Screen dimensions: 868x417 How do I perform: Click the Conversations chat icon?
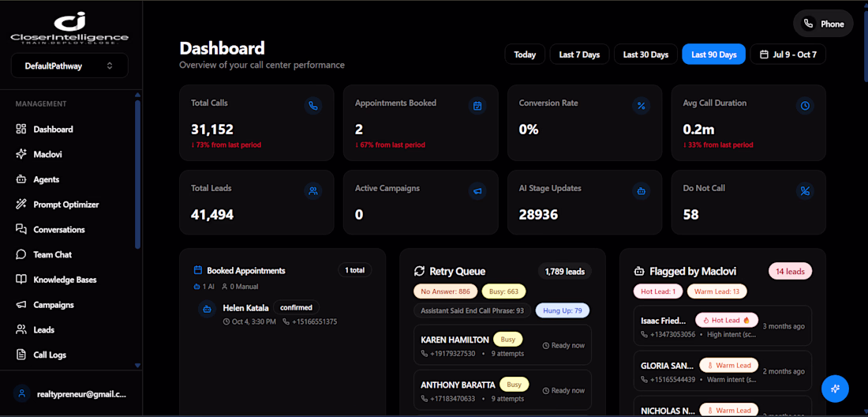(21, 229)
